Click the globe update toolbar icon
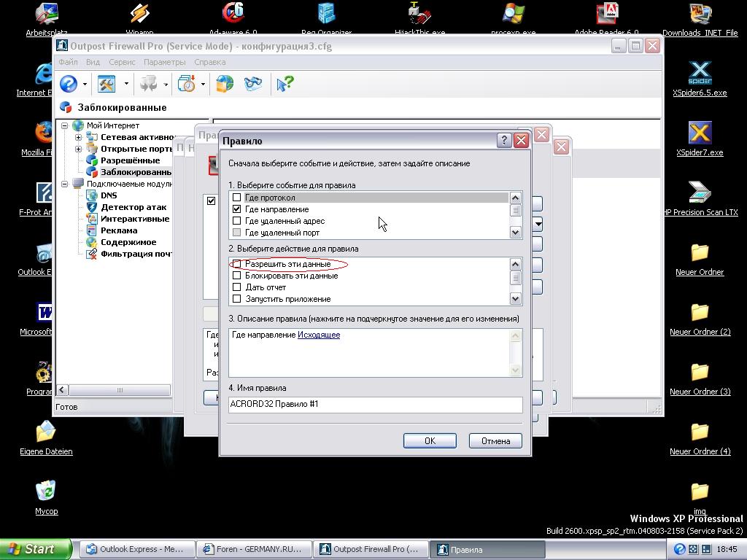The width and height of the screenshot is (747, 560). tap(225, 85)
